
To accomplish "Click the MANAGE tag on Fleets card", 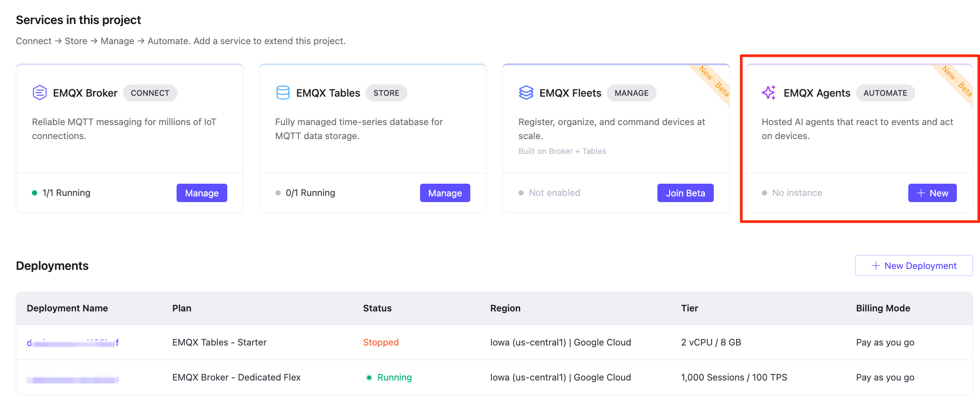I will 632,93.
